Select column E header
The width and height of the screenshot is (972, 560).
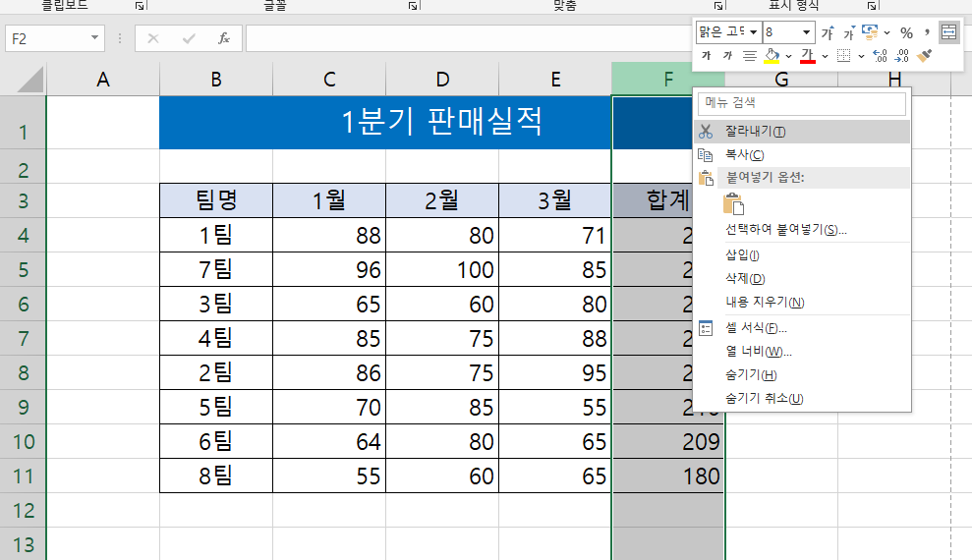click(555, 80)
